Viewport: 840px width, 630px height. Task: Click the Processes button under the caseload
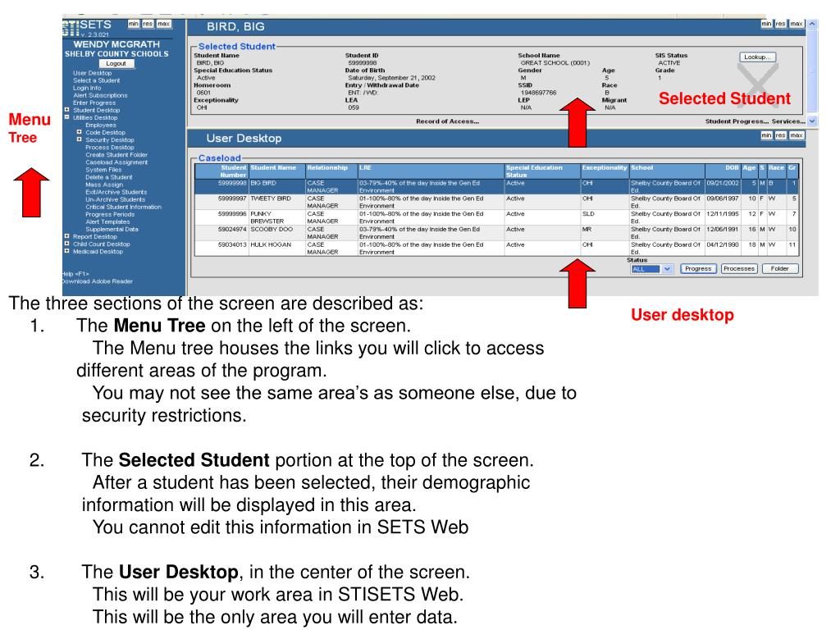pos(739,269)
